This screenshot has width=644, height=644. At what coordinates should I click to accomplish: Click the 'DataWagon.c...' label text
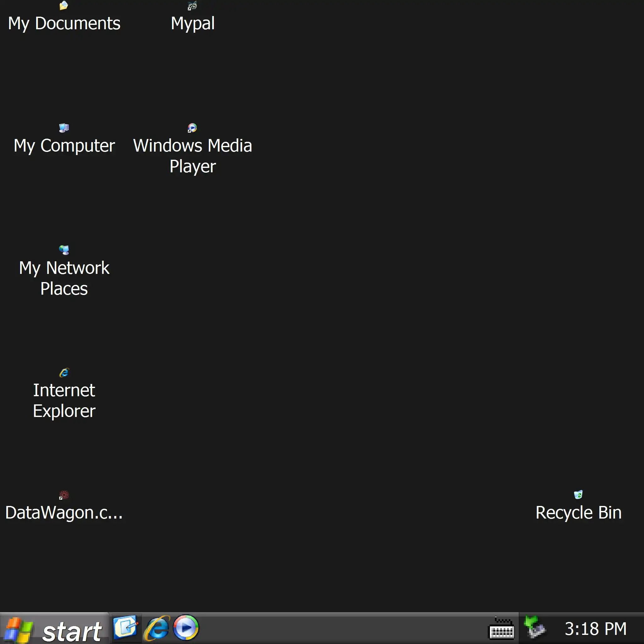pyautogui.click(x=64, y=513)
